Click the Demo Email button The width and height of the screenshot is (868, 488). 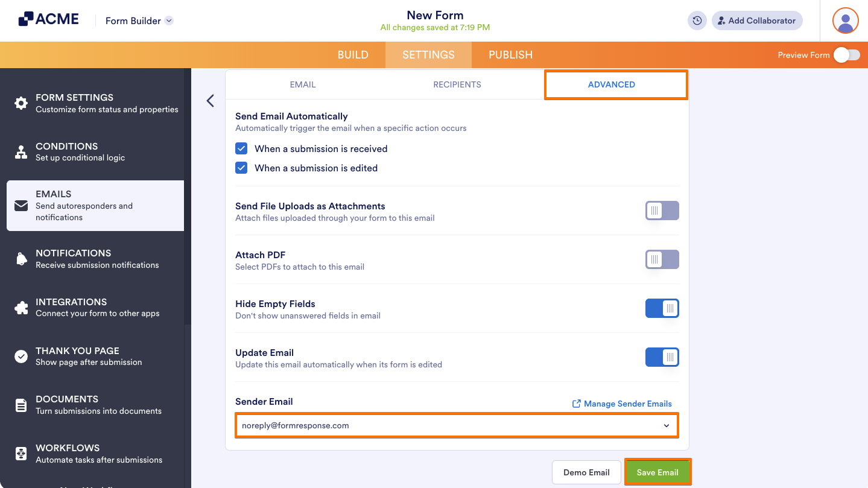tap(586, 472)
